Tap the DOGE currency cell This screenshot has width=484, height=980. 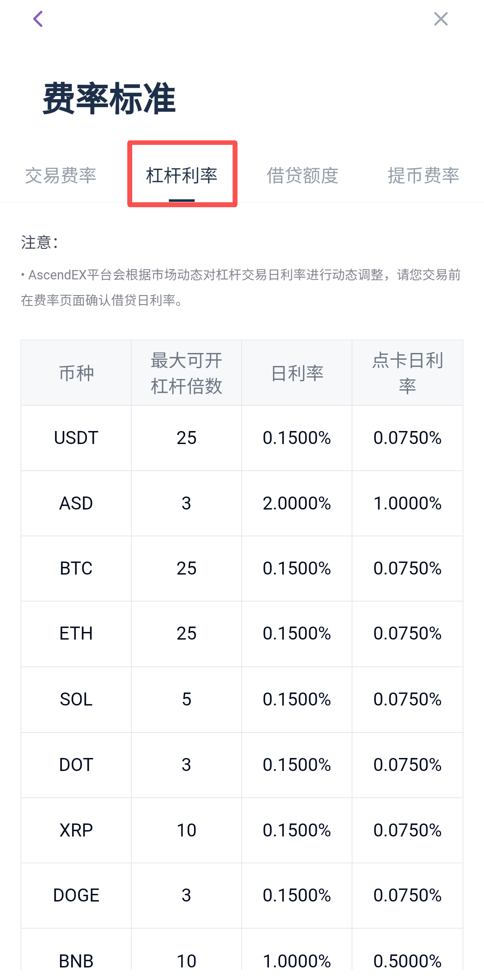click(76, 895)
